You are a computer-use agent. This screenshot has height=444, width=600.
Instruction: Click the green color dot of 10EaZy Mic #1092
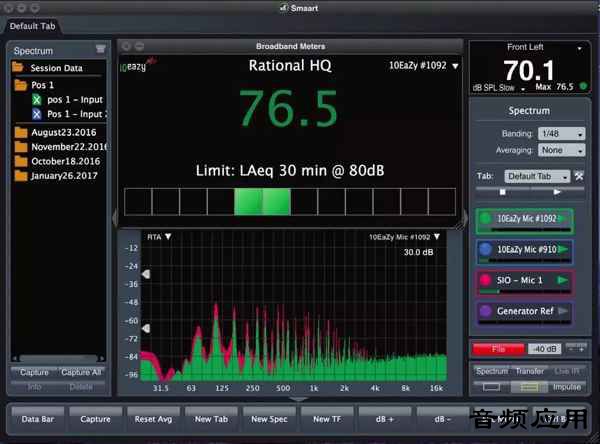pyautogui.click(x=485, y=219)
